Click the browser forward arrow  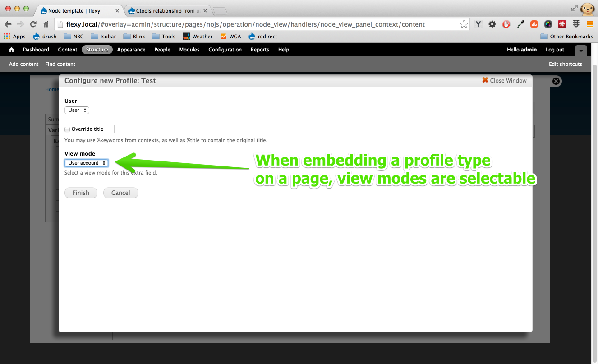pyautogui.click(x=20, y=24)
